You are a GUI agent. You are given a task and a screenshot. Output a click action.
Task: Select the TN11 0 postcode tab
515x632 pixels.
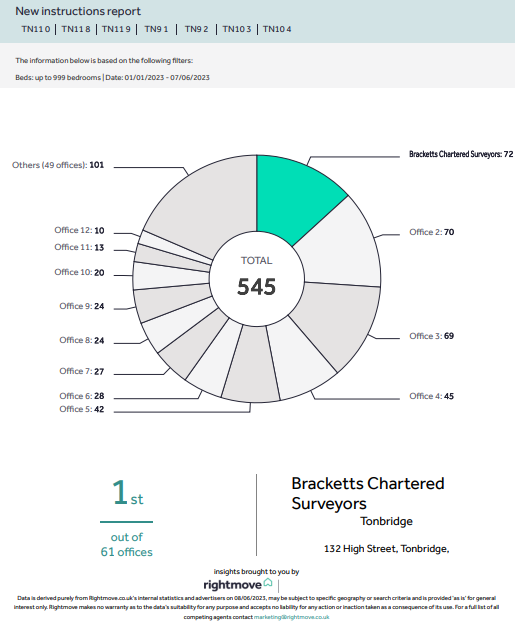(36, 29)
